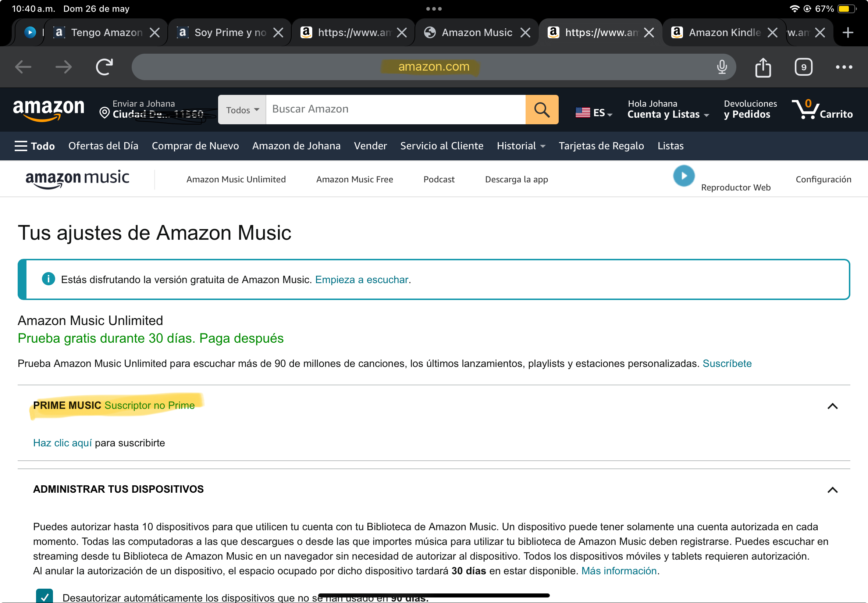
Task: Click the orange search magnifier button
Action: click(x=541, y=110)
